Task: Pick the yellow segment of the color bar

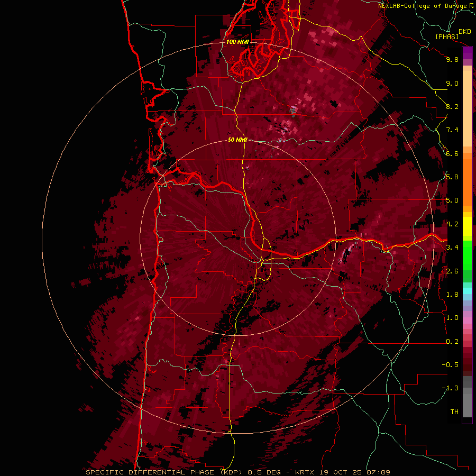Action: click(x=467, y=226)
